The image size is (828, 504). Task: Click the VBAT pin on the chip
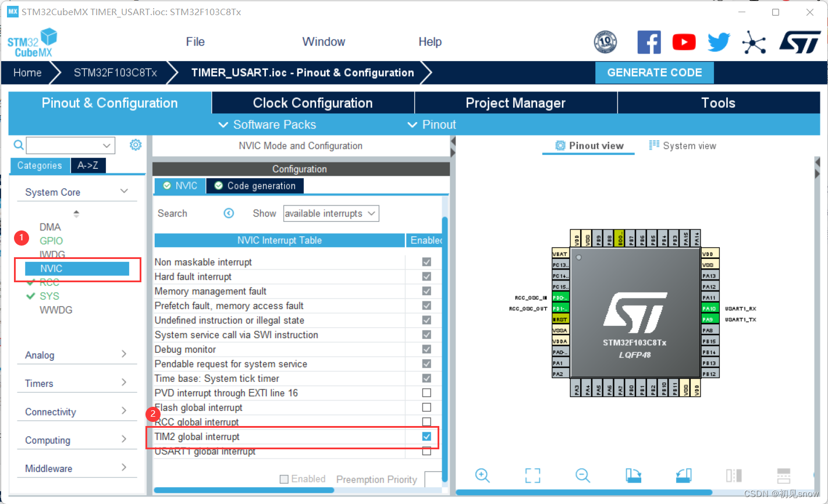point(560,254)
